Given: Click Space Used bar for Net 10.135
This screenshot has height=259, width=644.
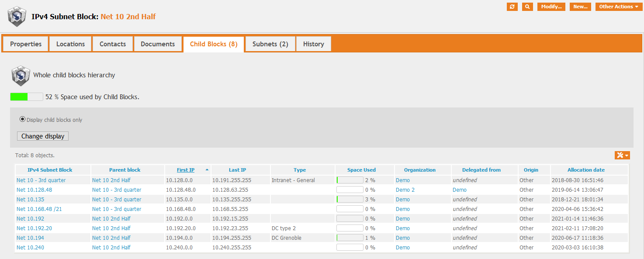Looking at the screenshot, I should click(350, 200).
